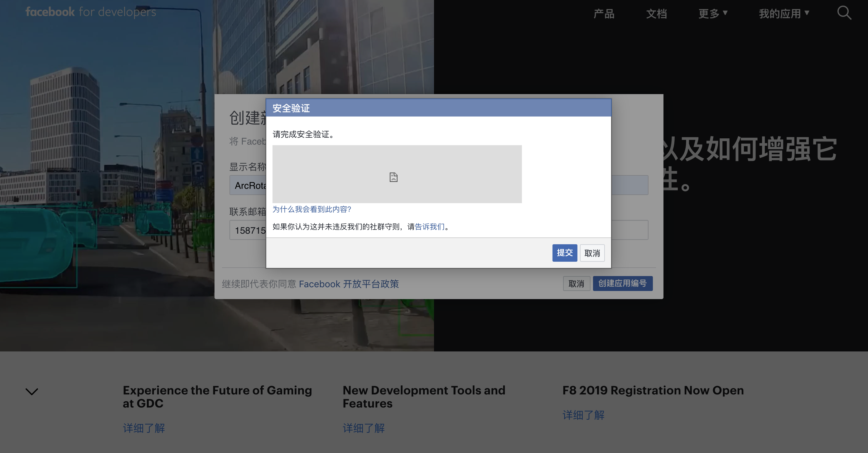Click 取消 in the create app dialog

(x=576, y=284)
